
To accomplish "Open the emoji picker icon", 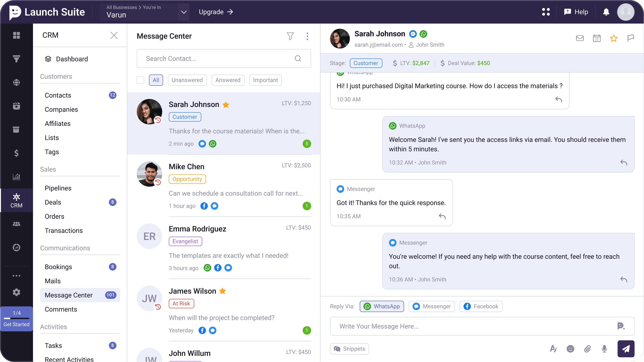I will point(570,349).
